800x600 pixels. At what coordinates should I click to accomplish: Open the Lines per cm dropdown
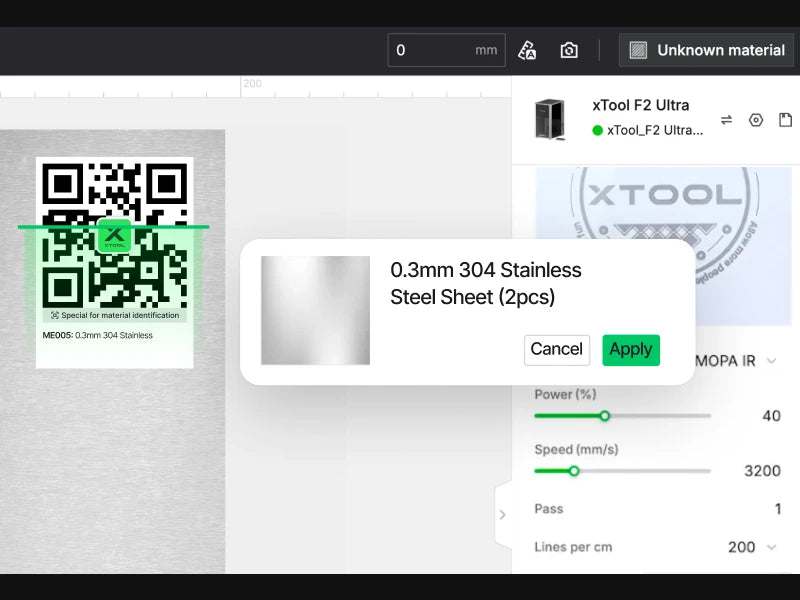pyautogui.click(x=752, y=547)
